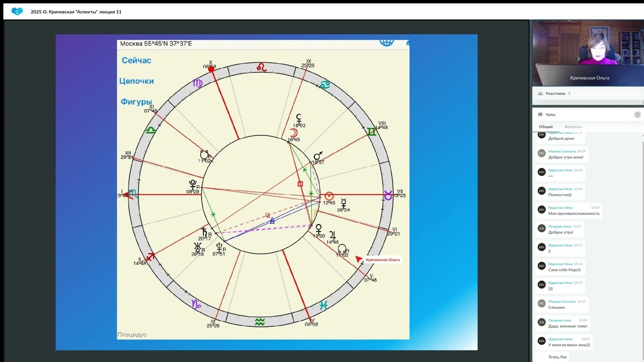Viewport: 644px width, 362px height.
Task: Click the Pluto glyph at 08°28
Action: point(193,184)
